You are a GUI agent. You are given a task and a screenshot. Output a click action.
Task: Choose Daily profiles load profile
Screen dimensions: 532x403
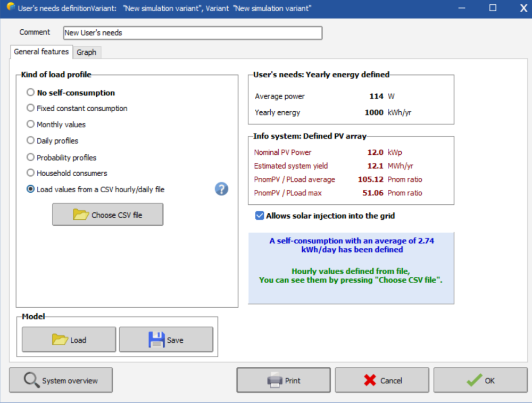pos(31,141)
